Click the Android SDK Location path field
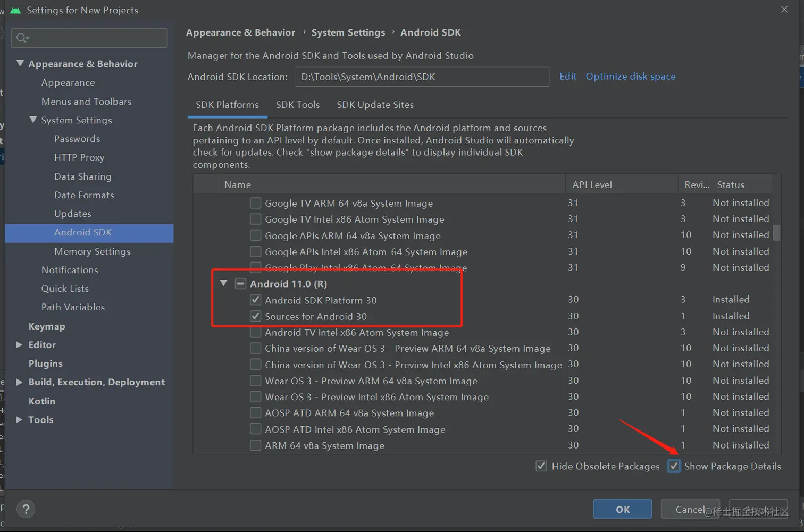804x532 pixels. (422, 77)
